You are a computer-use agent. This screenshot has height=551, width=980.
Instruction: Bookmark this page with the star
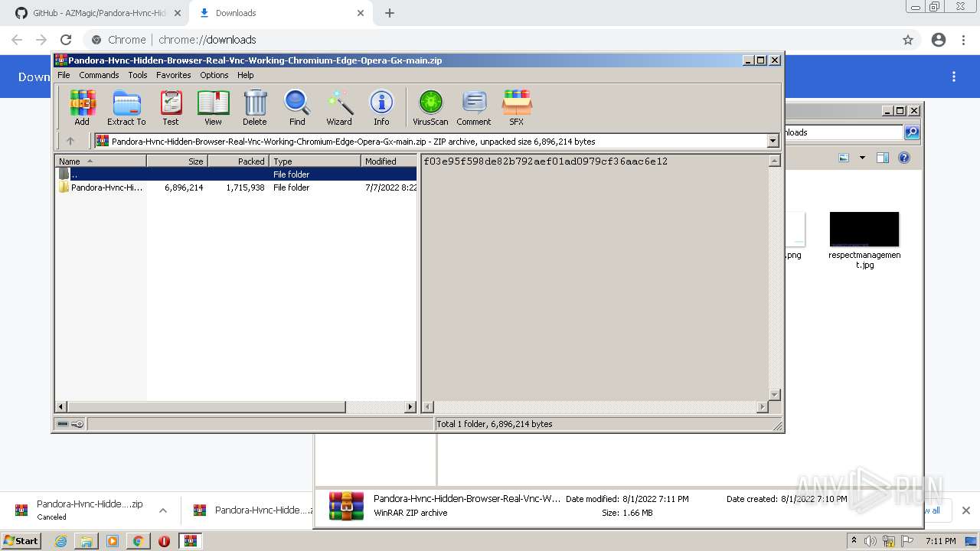point(908,40)
